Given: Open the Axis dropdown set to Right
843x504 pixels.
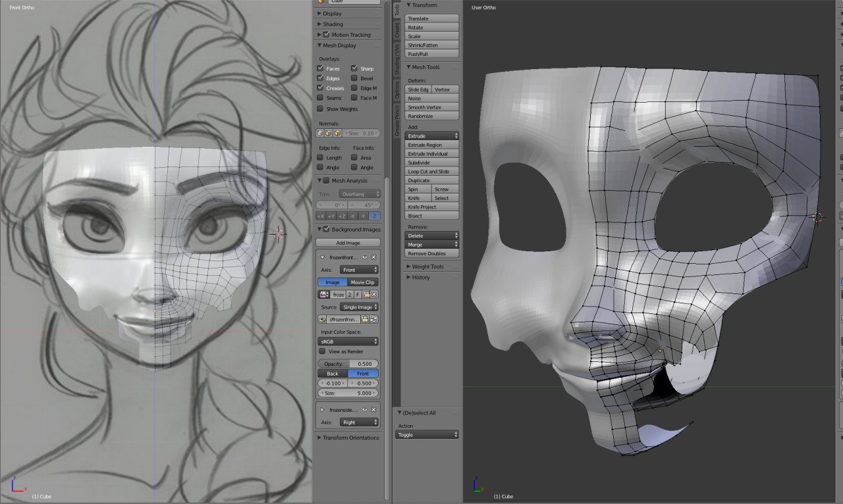Looking at the screenshot, I should pyautogui.click(x=359, y=422).
